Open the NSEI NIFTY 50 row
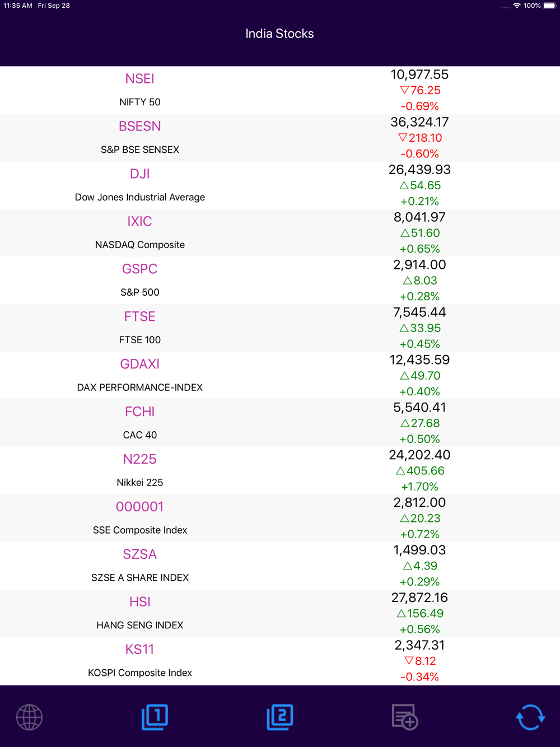This screenshot has height=747, width=560. [x=279, y=90]
